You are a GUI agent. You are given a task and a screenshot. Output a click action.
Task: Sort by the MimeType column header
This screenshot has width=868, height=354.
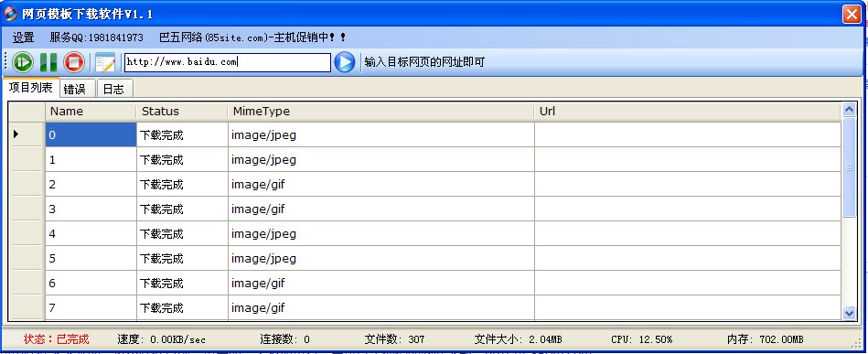(380, 112)
